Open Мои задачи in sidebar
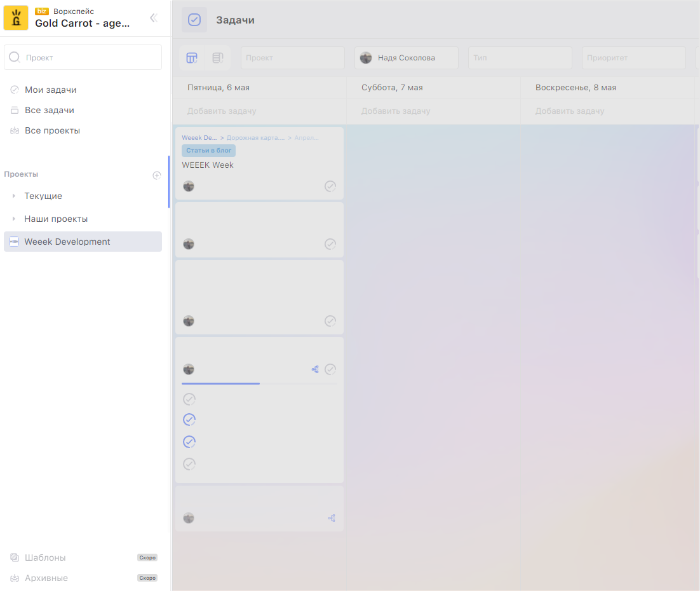 [50, 90]
